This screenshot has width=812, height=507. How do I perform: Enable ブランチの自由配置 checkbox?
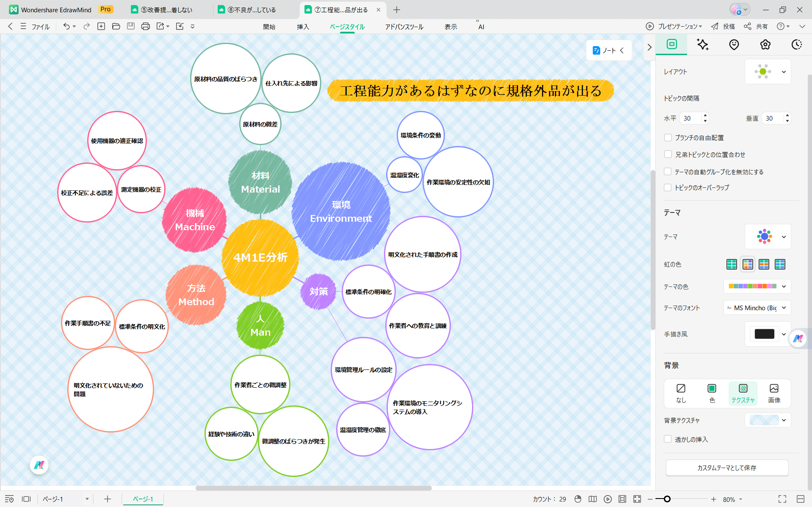pos(668,138)
